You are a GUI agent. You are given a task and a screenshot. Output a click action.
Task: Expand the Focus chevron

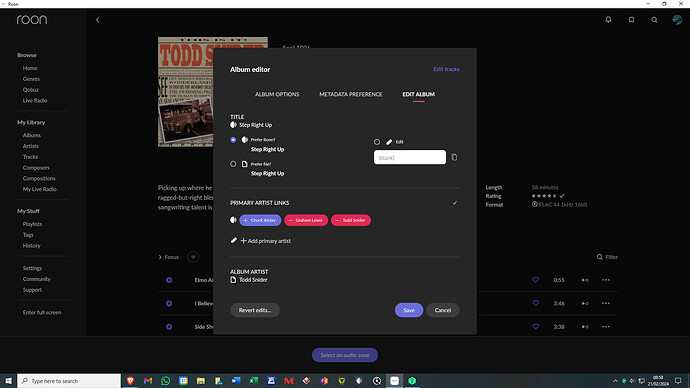click(x=160, y=257)
